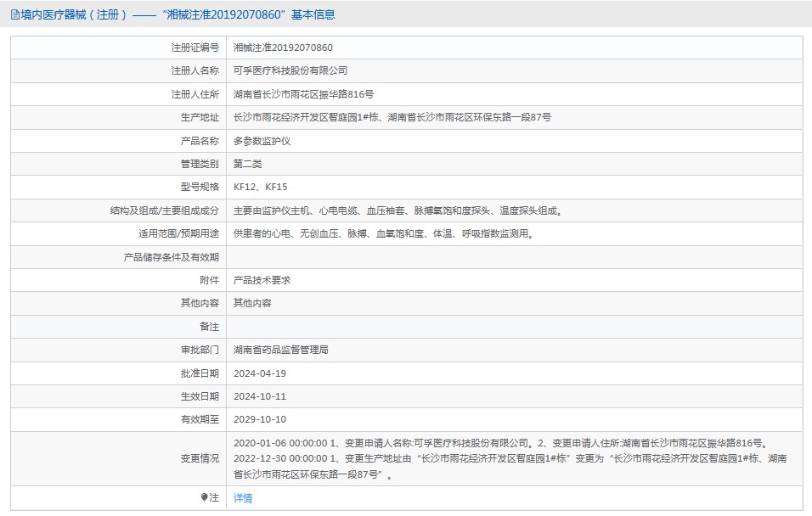Click the 有效期至 label
Image resolution: width=812 pixels, height=516 pixels.
pos(200,419)
